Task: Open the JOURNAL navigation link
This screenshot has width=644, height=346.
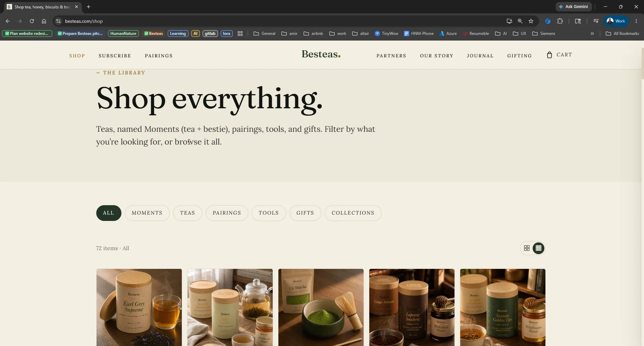Action: click(480, 56)
